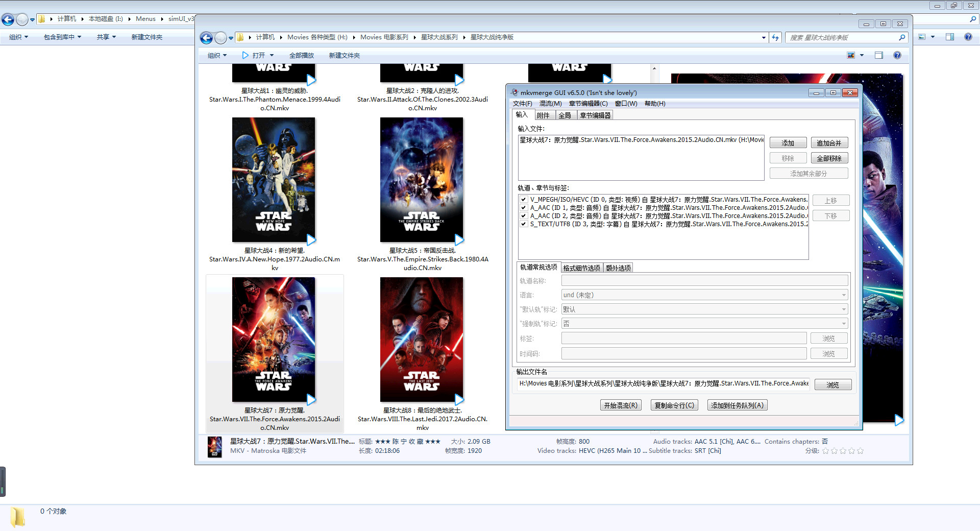
Task: Click the Back arrow in Star Wars folder window
Action: (x=206, y=38)
